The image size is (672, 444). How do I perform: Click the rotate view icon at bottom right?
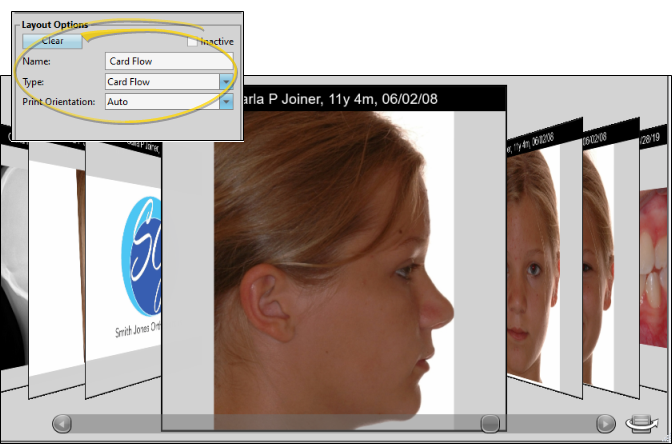640,423
